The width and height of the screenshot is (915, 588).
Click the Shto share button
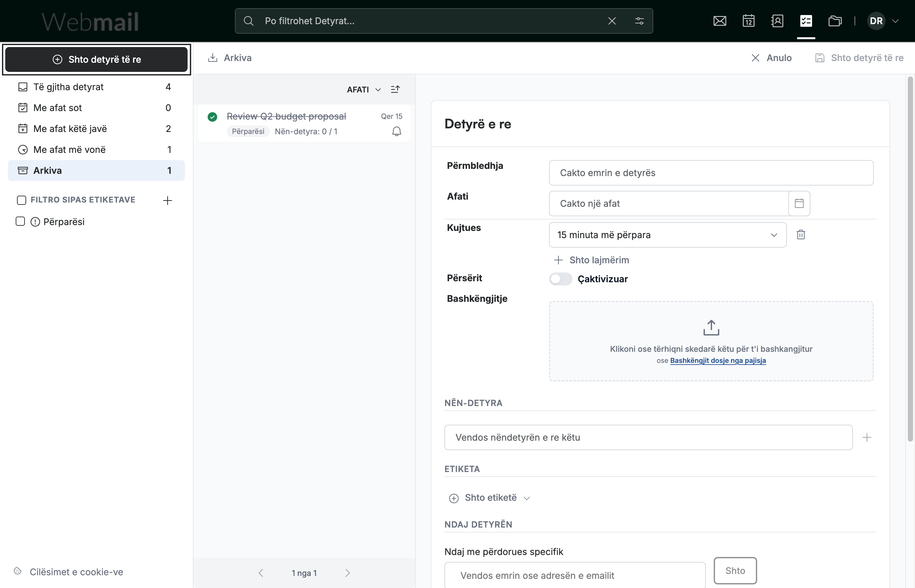coord(735,570)
